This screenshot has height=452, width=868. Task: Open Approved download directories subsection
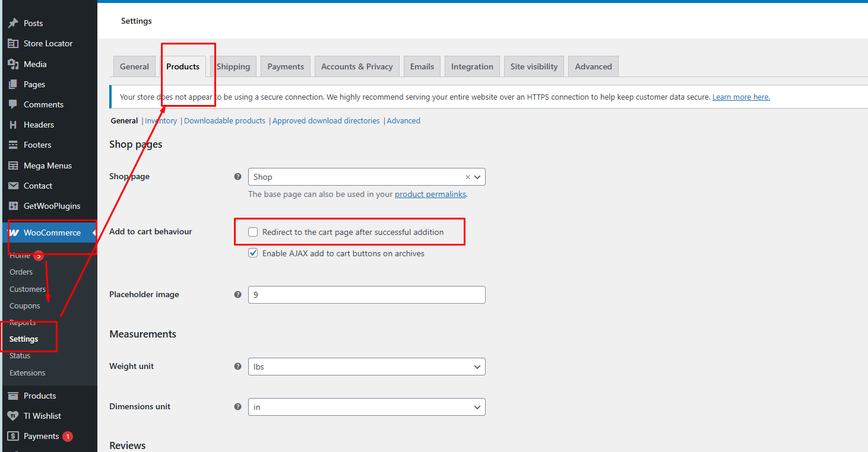[326, 120]
